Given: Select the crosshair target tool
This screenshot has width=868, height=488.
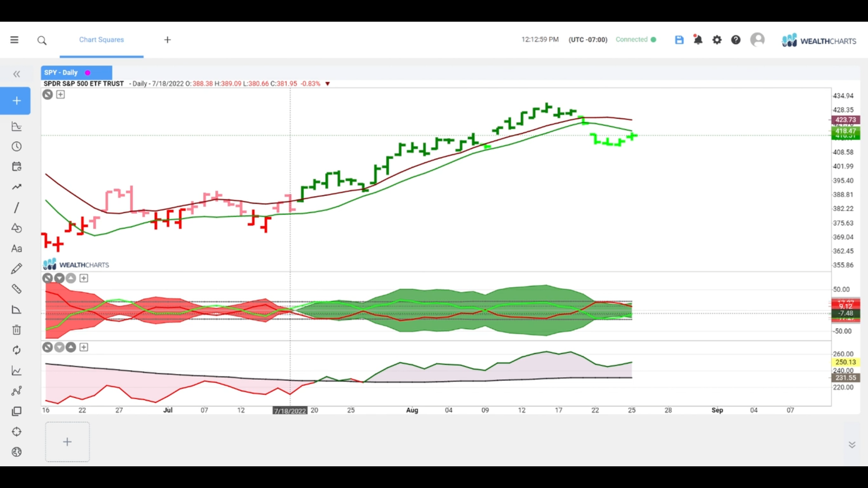Looking at the screenshot, I should pos(17,432).
